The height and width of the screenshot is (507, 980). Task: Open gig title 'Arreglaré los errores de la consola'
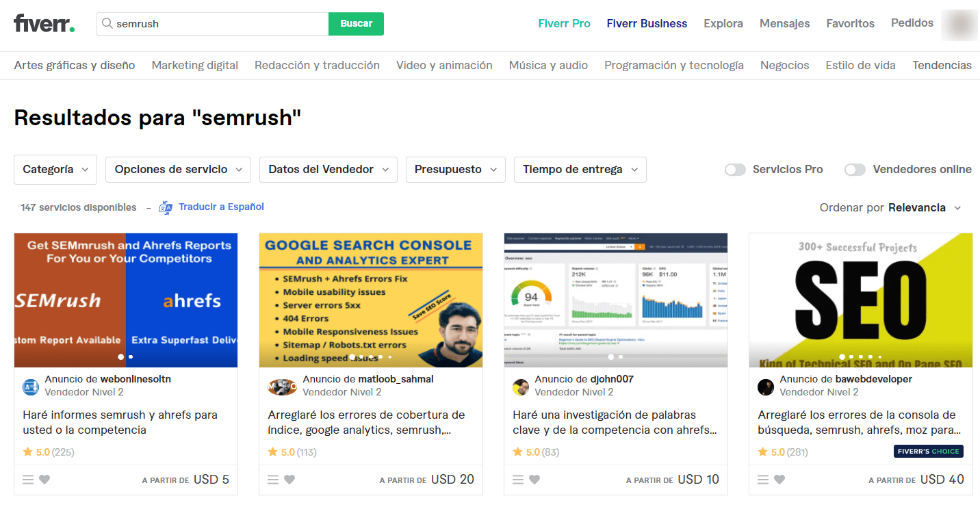tap(859, 422)
